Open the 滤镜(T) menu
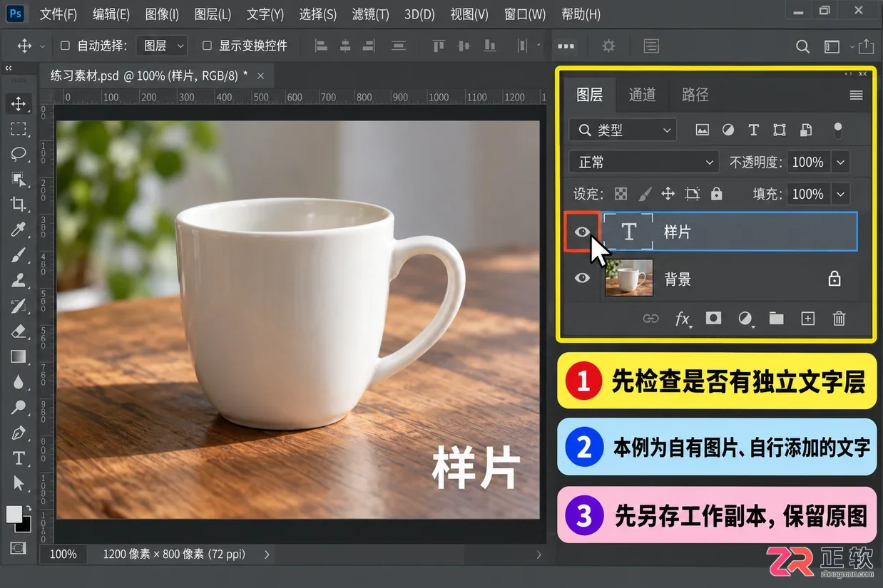The width and height of the screenshot is (883, 588). pos(371,14)
